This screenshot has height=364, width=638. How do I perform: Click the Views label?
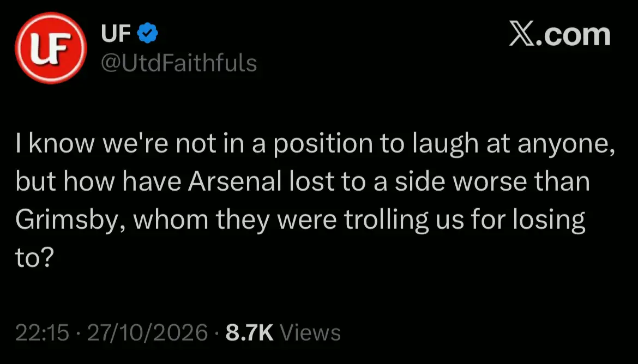tap(310, 332)
